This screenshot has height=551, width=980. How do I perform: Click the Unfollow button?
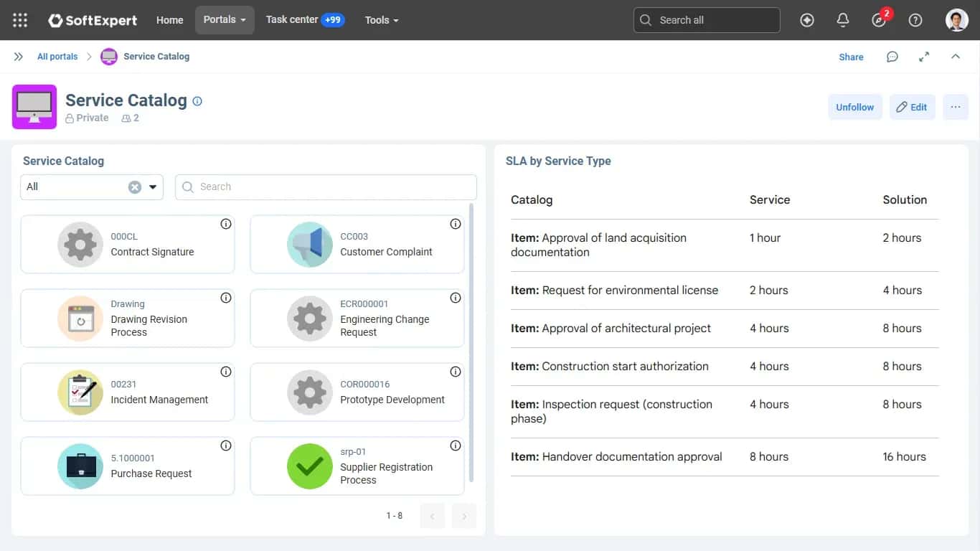click(x=855, y=107)
